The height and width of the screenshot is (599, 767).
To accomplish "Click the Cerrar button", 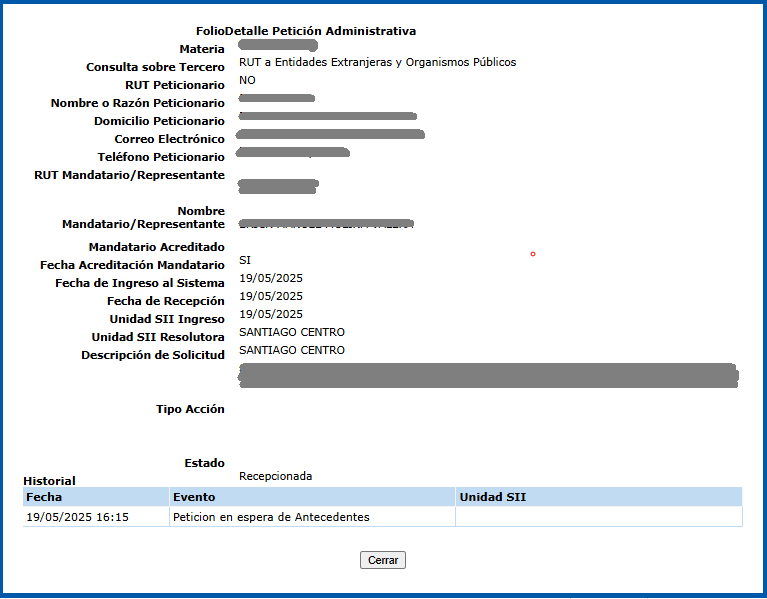I will click(x=383, y=560).
